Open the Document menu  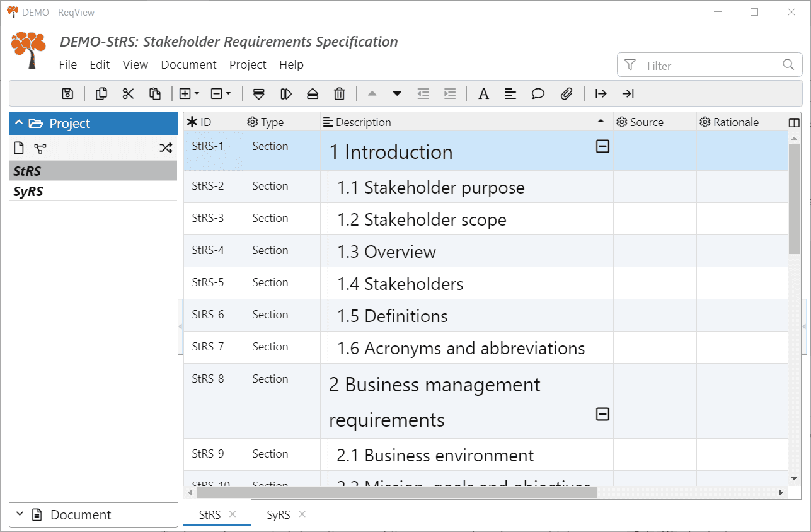(188, 65)
